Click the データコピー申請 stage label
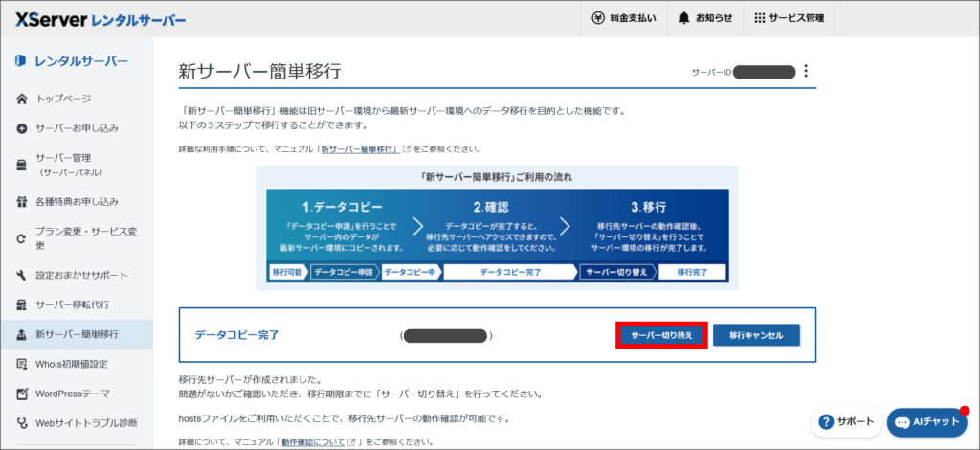The image size is (980, 450). pyautogui.click(x=344, y=273)
